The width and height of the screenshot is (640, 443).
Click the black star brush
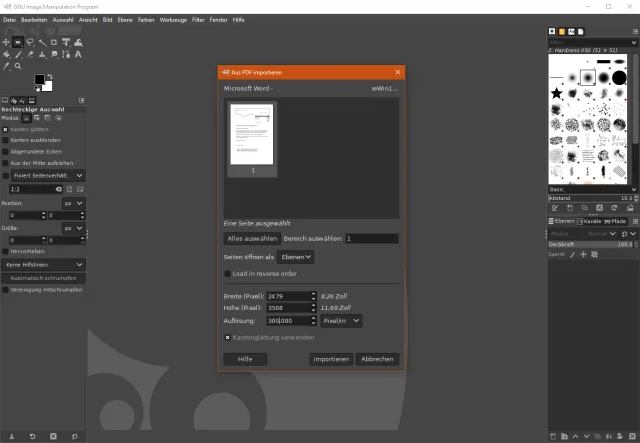coord(556,93)
